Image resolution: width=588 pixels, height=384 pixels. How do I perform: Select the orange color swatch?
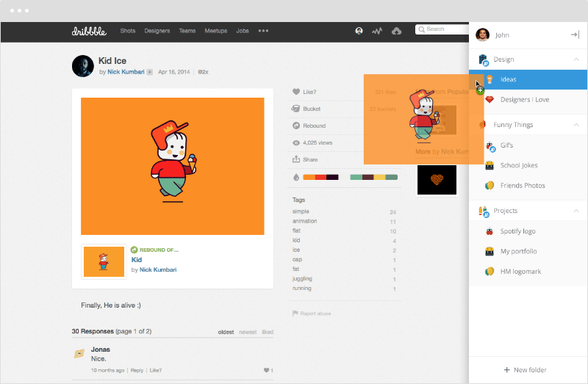pos(309,177)
